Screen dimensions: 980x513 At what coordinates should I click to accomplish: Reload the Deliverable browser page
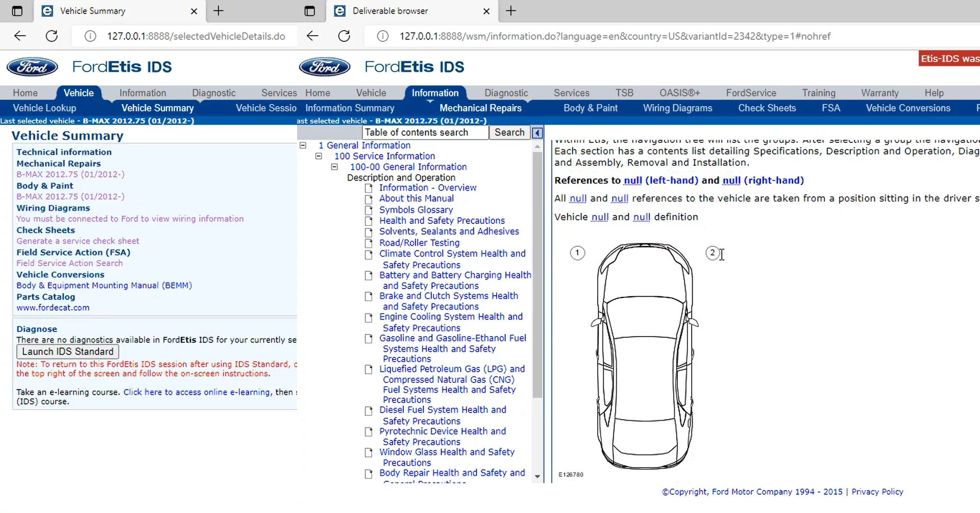(345, 36)
